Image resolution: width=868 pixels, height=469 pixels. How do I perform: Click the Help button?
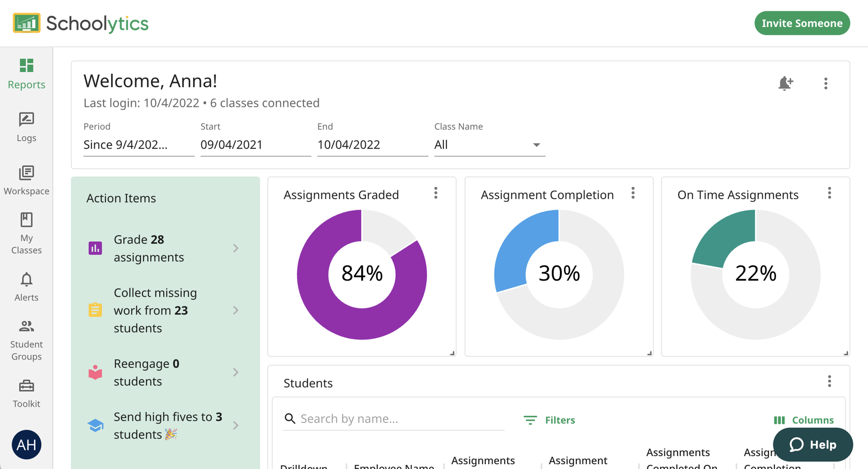813,444
